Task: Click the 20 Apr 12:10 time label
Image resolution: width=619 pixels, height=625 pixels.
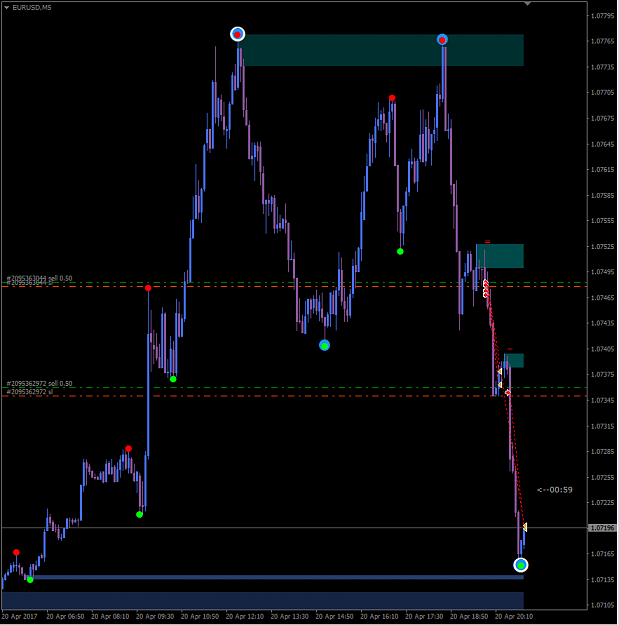Action: 245,617
